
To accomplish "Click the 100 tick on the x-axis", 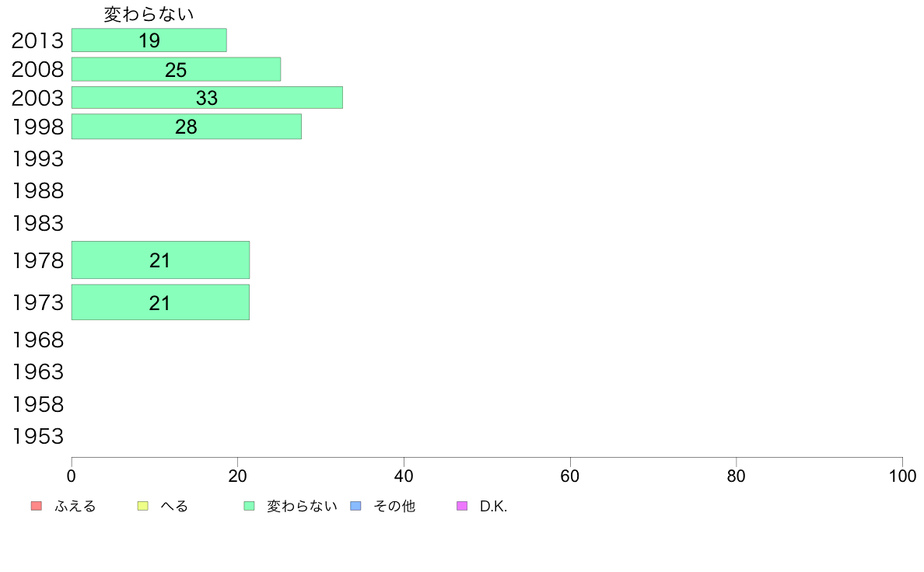I will tap(902, 476).
